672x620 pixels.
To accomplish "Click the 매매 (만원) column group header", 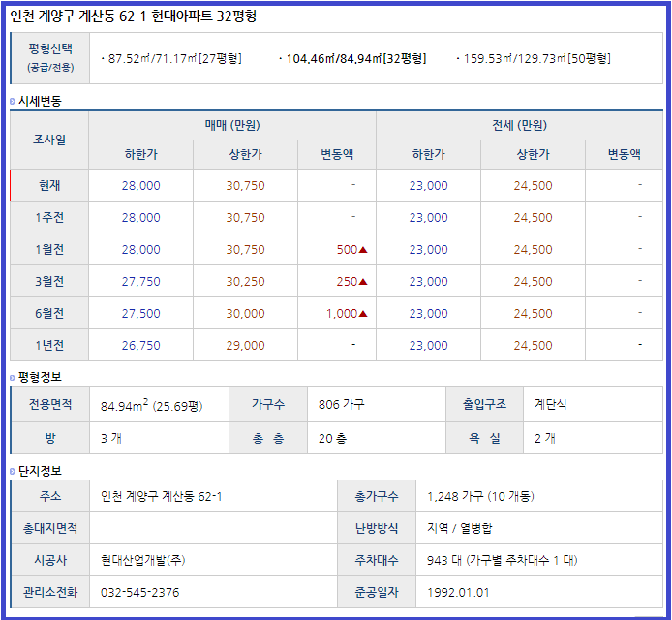I will [x=232, y=126].
